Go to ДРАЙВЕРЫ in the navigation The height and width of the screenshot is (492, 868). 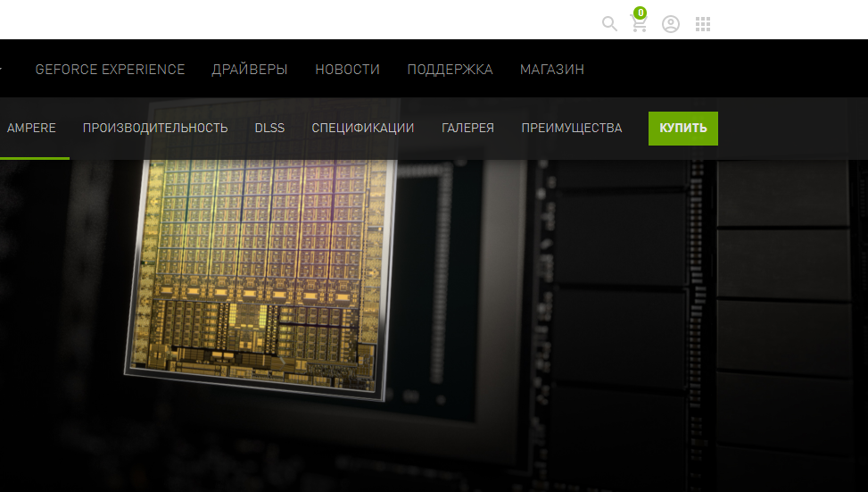click(x=250, y=70)
